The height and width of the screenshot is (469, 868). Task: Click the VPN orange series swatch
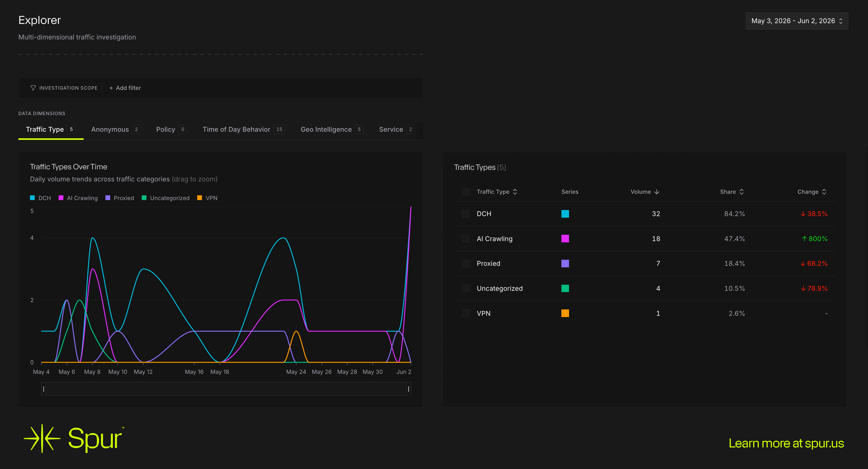tap(565, 313)
